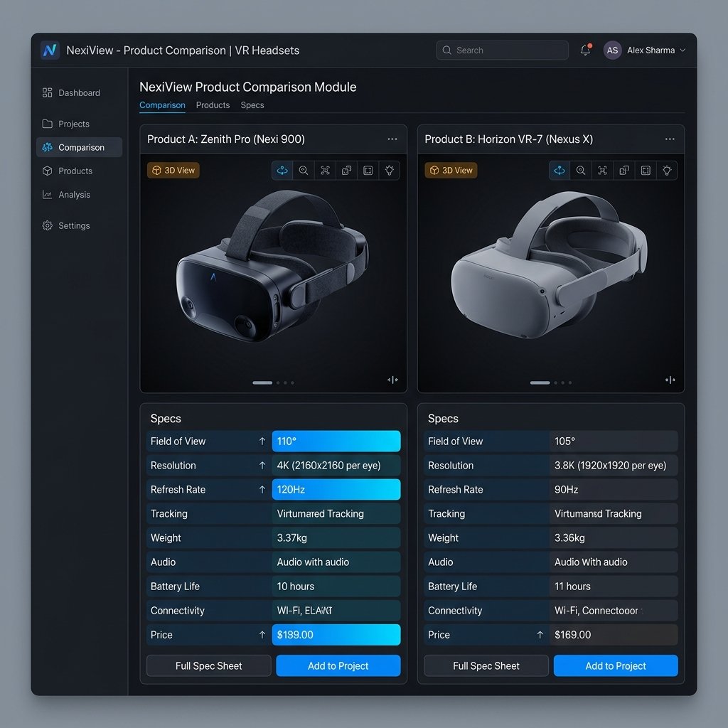The image size is (728, 728).
Task: Activate the focus frame tool for Horizon VR-7
Action: pos(602,171)
